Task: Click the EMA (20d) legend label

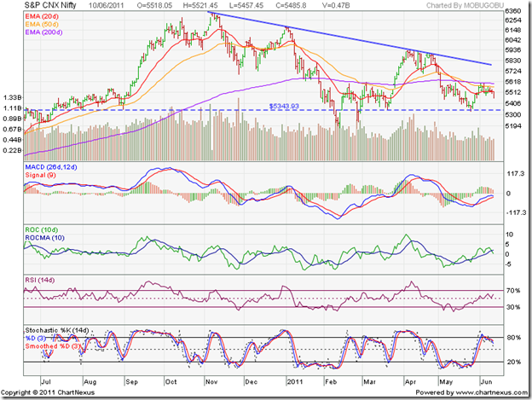Action: (x=42, y=16)
